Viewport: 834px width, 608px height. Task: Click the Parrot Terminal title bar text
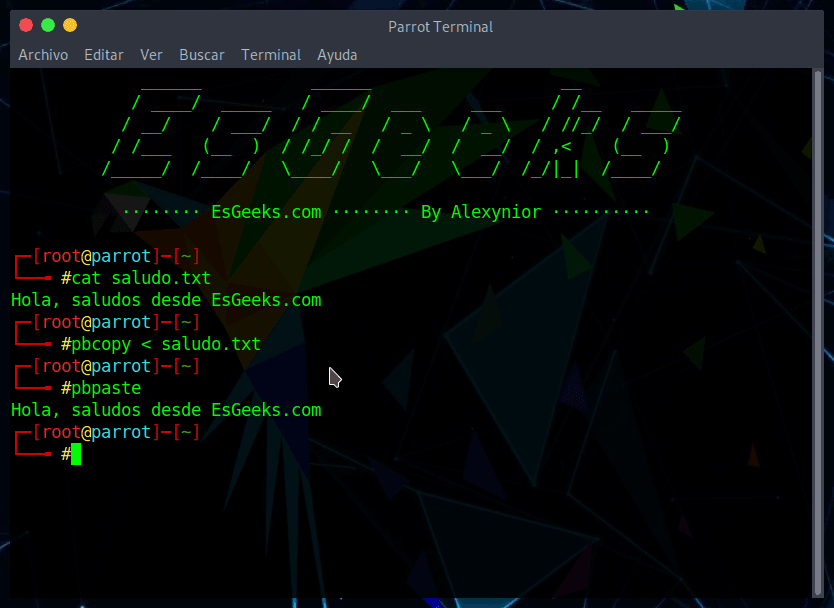(440, 27)
